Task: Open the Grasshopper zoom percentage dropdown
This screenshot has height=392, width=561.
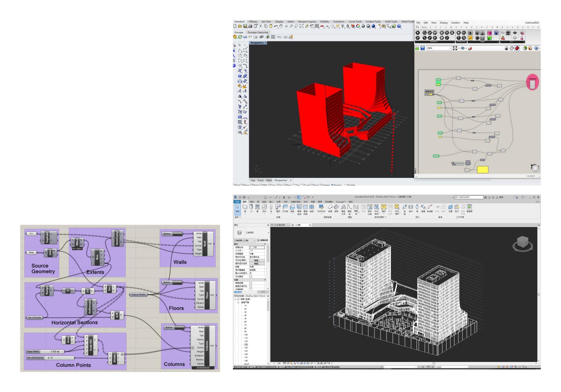Action: tap(450, 48)
